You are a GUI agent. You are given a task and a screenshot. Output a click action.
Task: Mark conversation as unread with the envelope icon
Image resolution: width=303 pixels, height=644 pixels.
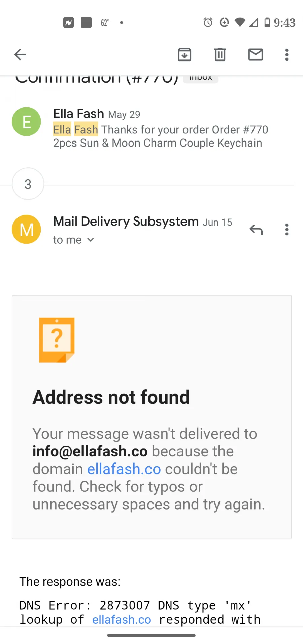[x=256, y=54]
